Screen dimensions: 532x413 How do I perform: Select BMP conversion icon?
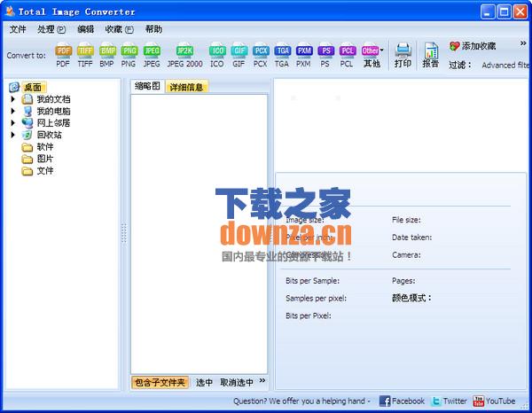(107, 56)
